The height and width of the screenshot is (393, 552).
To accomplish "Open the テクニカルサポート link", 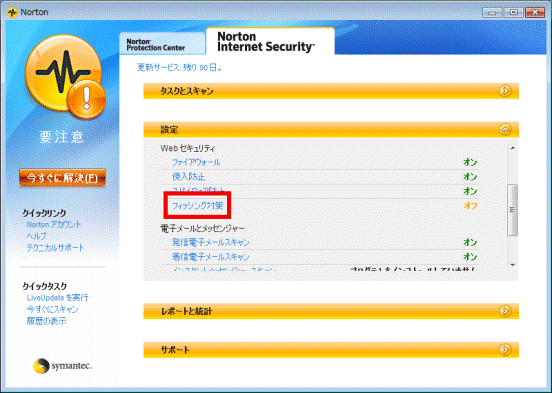I will 56,248.
